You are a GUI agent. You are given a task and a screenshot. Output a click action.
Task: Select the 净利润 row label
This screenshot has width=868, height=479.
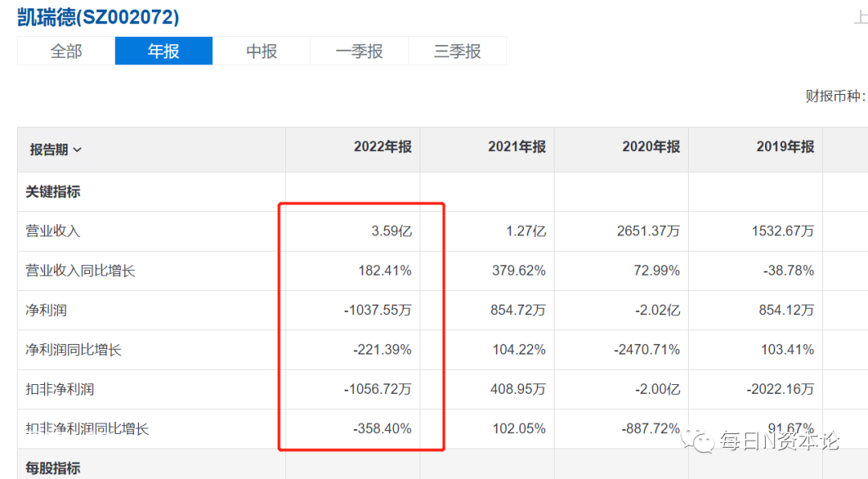pos(46,310)
